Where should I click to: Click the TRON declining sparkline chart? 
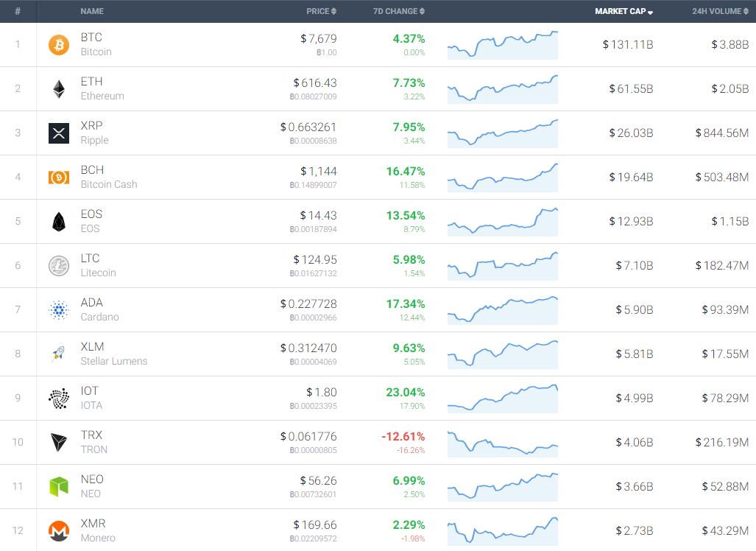click(502, 443)
